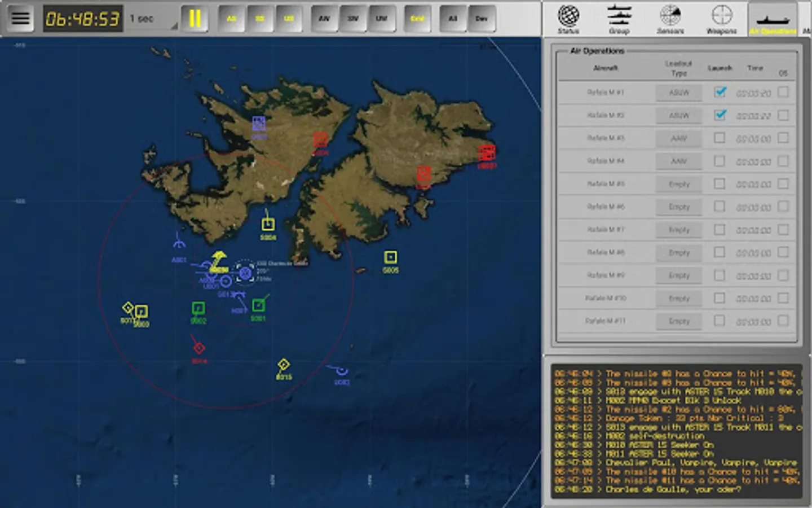Change Rafale M #3 AAW loadout type

click(679, 138)
